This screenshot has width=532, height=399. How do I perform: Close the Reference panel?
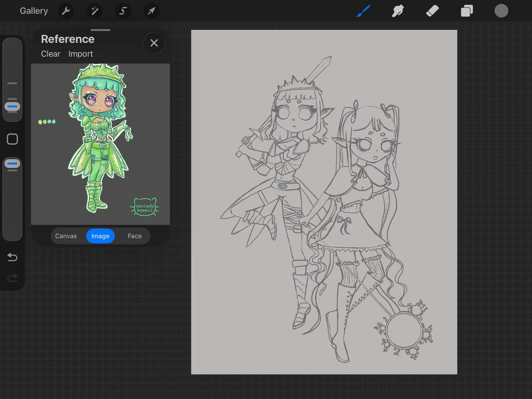pyautogui.click(x=154, y=43)
